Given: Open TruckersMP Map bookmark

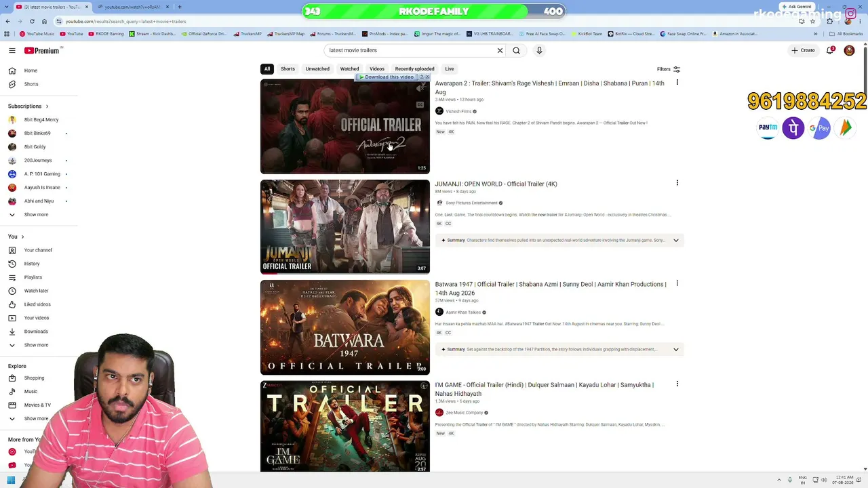Looking at the screenshot, I should coord(287,34).
